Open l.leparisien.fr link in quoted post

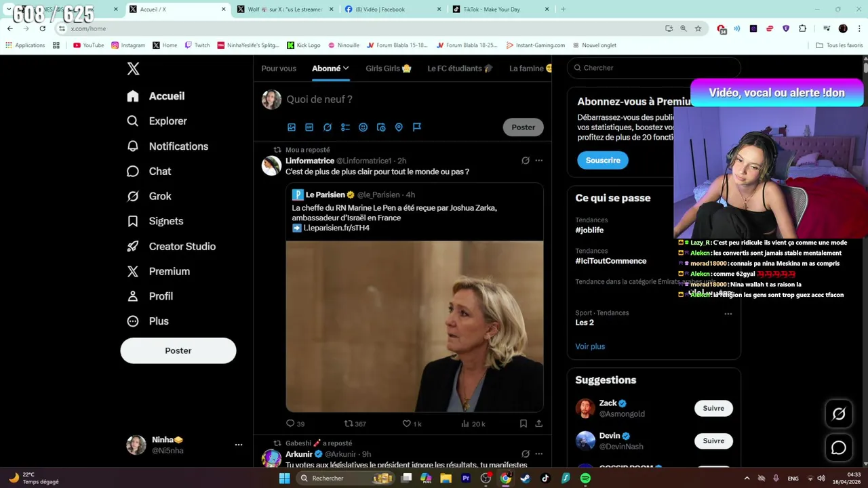(x=336, y=228)
